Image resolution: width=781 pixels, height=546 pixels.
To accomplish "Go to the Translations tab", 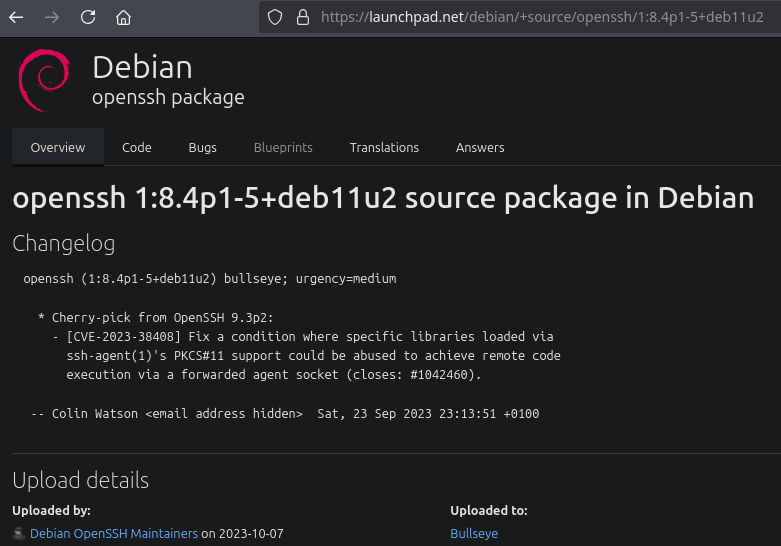I will pyautogui.click(x=384, y=147).
